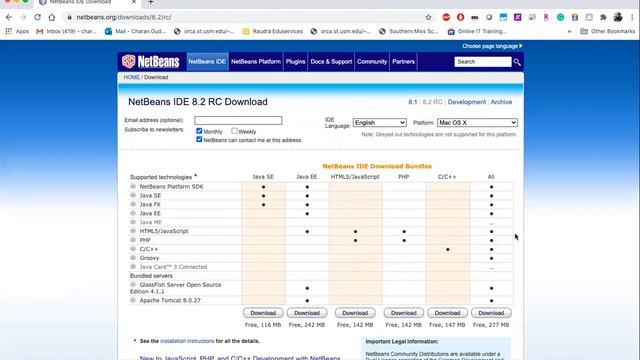Show hidden bookmarks overflow chevron
Image resolution: width=640 pixels, height=360 pixels.
[x=569, y=31]
